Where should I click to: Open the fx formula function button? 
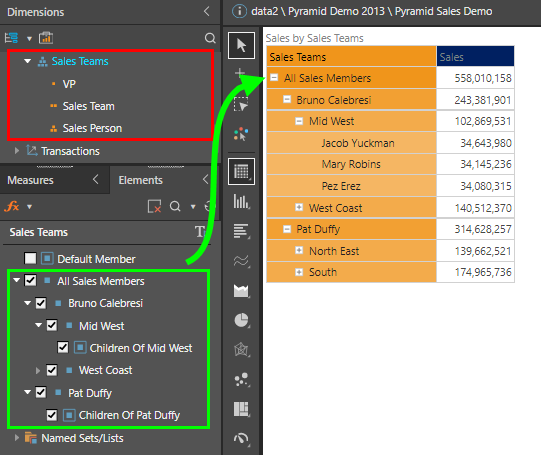tap(12, 207)
